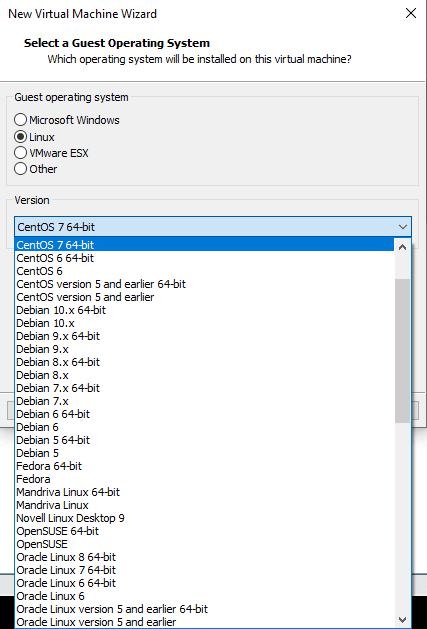
Task: Select Oracle Linux 6 entry
Action: coord(205,596)
